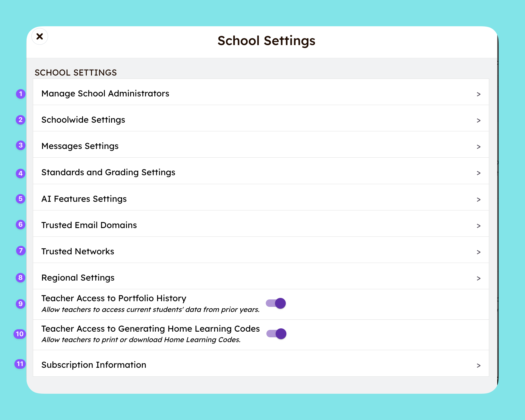Image resolution: width=525 pixels, height=420 pixels.
Task: Click the chevron beside Subscription Information
Action: pyautogui.click(x=478, y=365)
